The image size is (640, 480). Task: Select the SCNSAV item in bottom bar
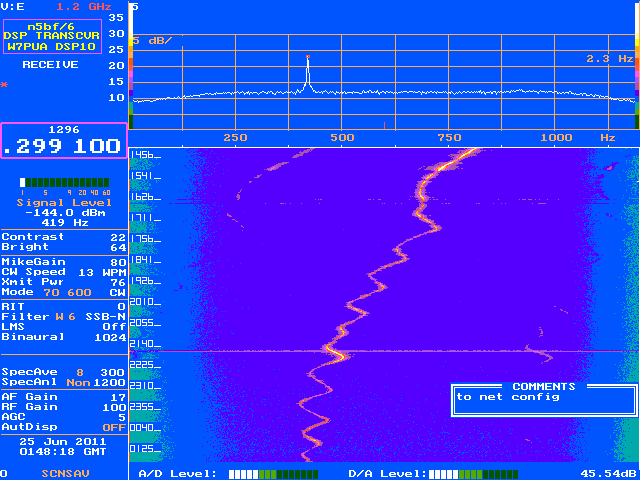pyautogui.click(x=65, y=473)
